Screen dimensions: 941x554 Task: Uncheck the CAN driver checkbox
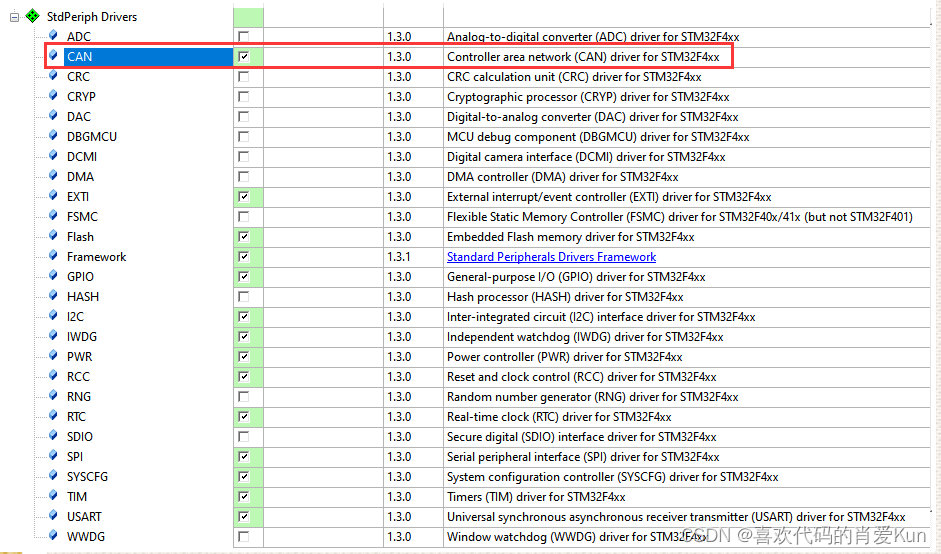pos(243,57)
